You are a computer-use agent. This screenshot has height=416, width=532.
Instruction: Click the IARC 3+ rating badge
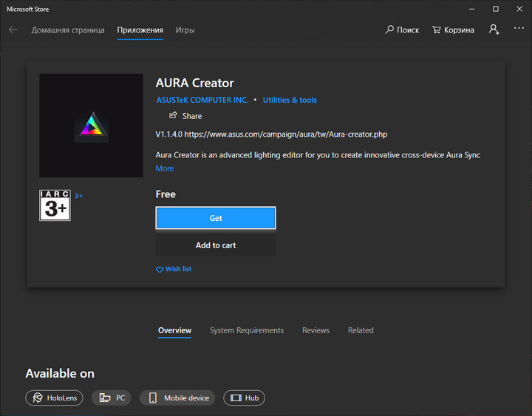pyautogui.click(x=55, y=205)
